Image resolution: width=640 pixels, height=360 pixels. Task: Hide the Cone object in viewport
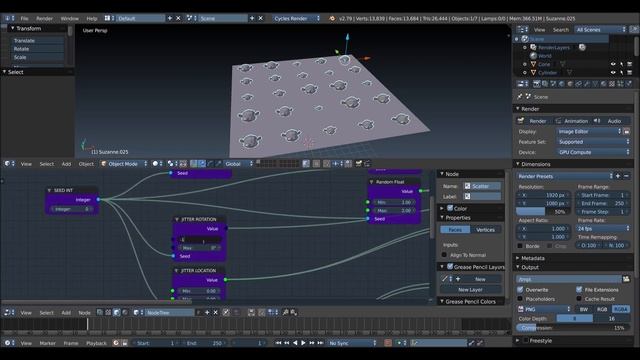613,64
